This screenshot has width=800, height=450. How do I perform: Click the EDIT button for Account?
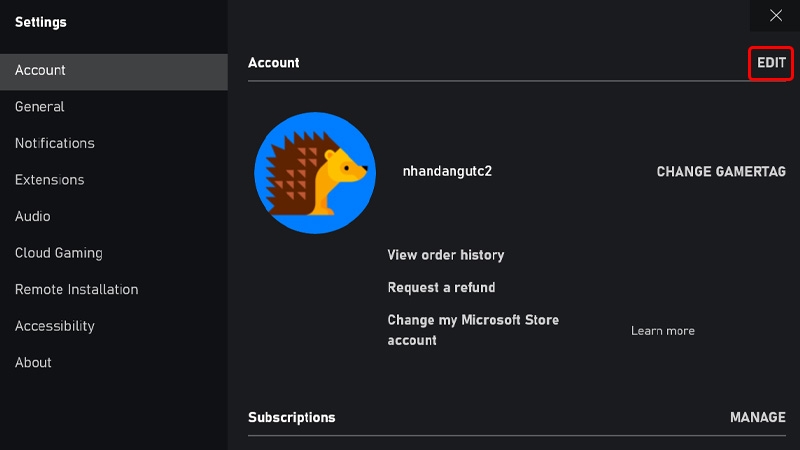771,63
